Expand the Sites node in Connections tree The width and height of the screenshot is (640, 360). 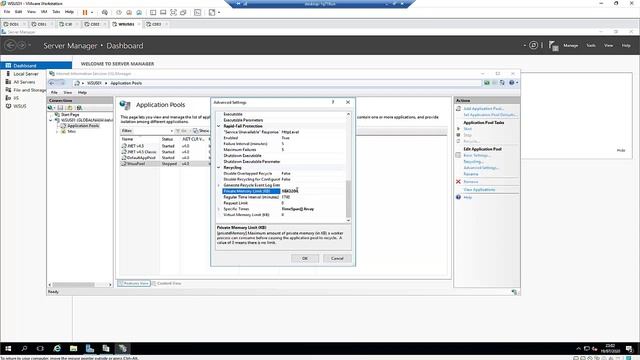57,131
